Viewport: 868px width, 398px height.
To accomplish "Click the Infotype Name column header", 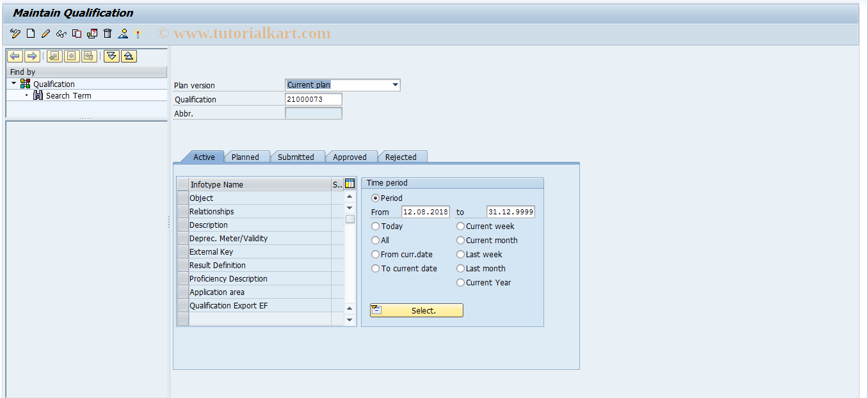I will [260, 184].
